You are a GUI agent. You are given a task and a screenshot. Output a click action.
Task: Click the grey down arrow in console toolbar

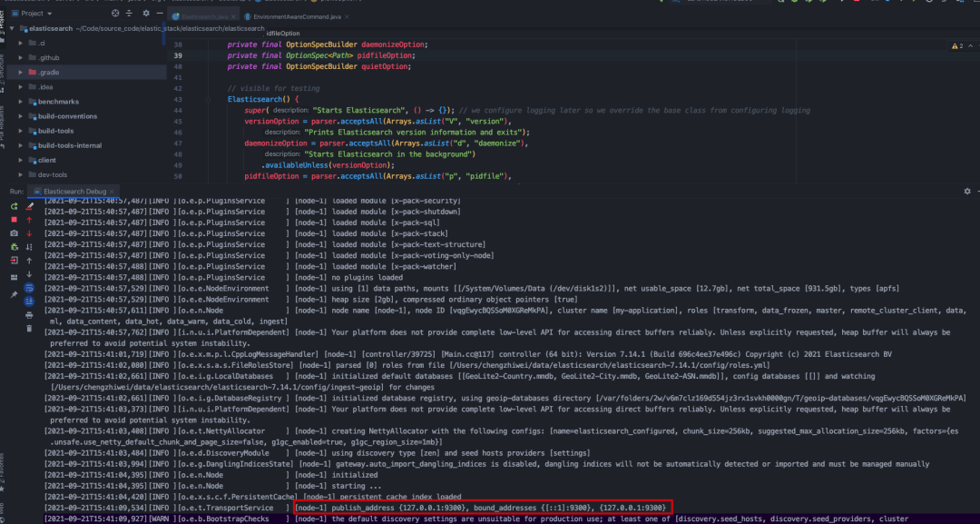click(29, 274)
